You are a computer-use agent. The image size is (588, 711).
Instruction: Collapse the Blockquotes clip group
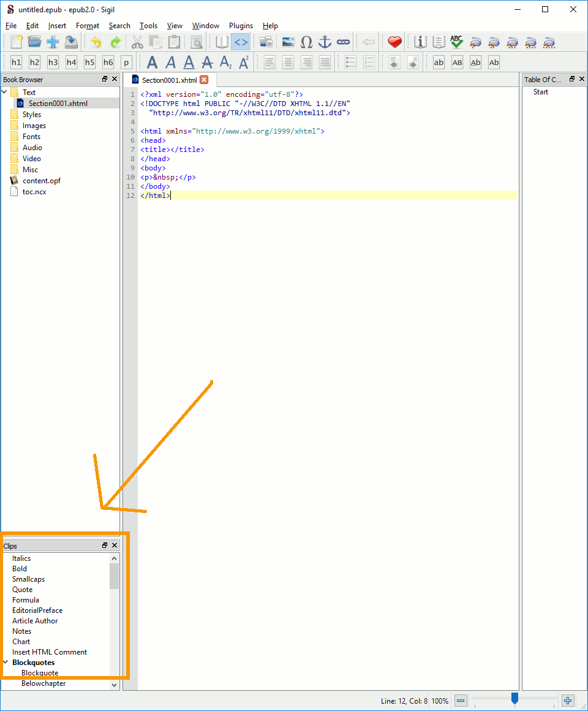pos(6,662)
